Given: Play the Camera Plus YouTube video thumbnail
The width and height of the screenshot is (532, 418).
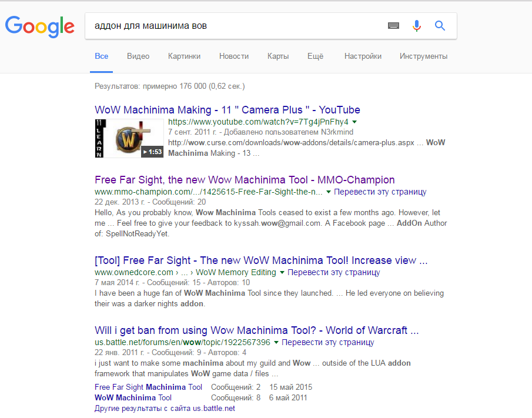Looking at the screenshot, I should point(129,138).
